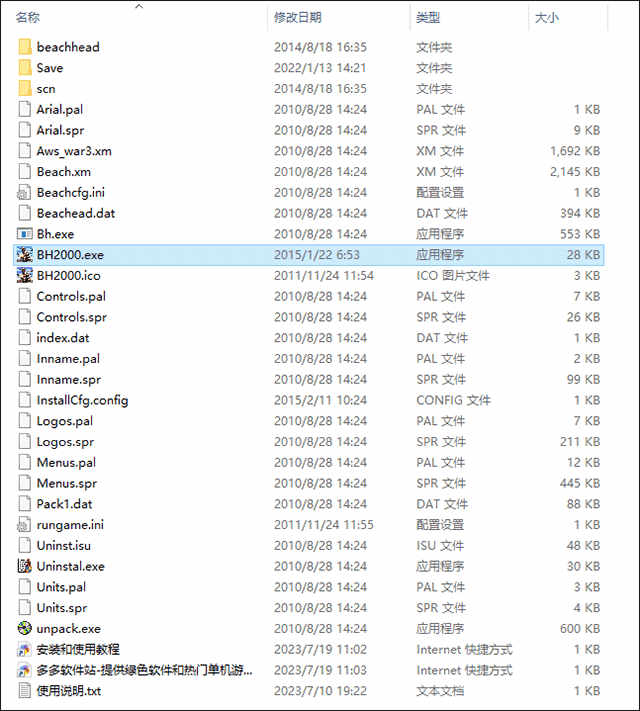Click the ICO 图片文件 type cell

point(453,276)
